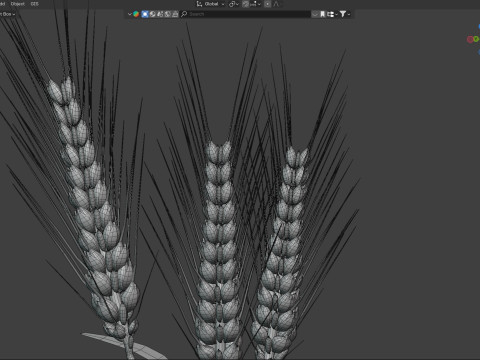Click the proportional falloff curve icon
The height and width of the screenshot is (360, 480).
pos(276,4)
